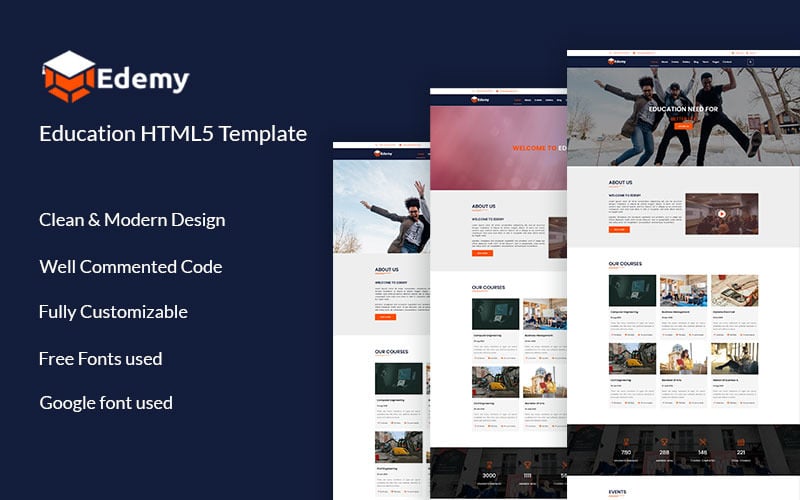Select Contact in the rightmost preview navigation menu
Image resolution: width=800 pixels, height=500 pixels.
727,62
